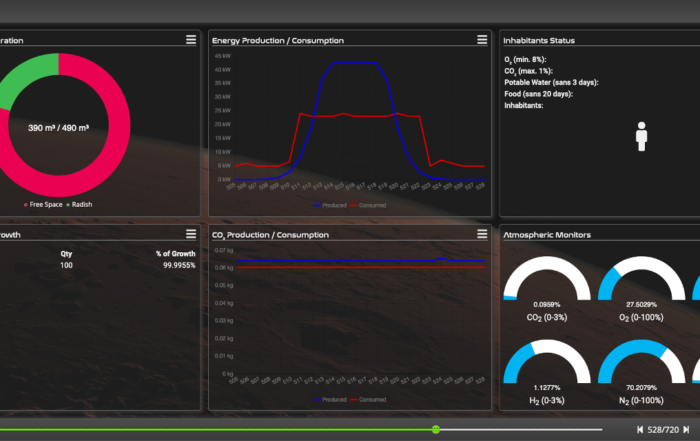Click the inhabitant person icon

pos(642,137)
